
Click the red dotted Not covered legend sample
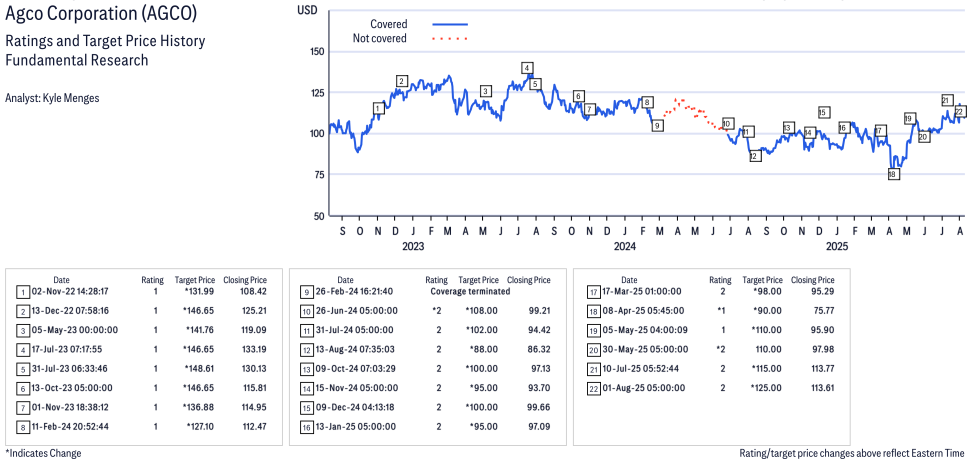click(x=450, y=39)
